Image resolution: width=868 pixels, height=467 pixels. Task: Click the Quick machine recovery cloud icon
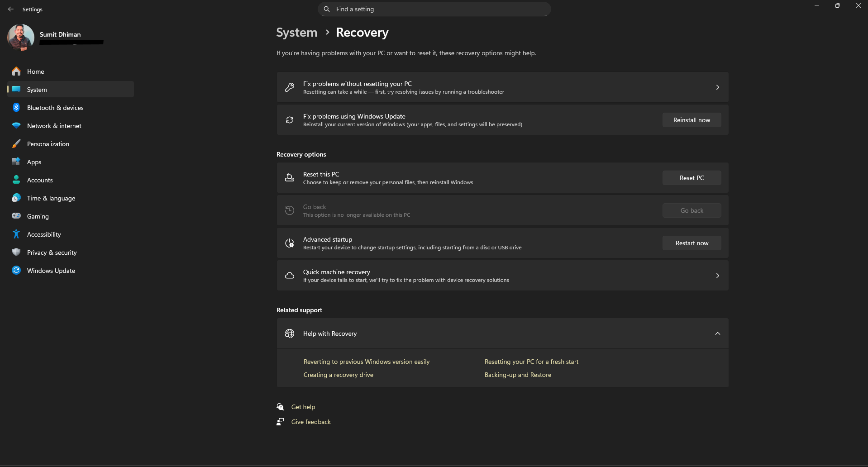290,276
